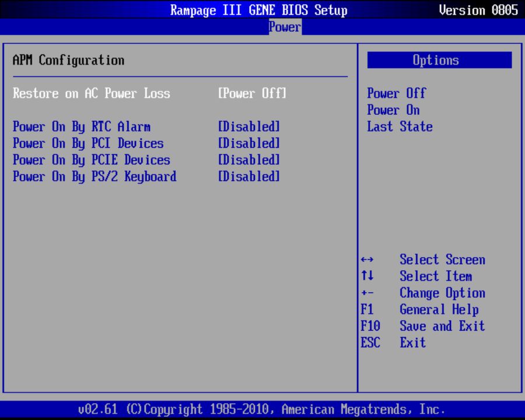Image resolution: width=525 pixels, height=420 pixels.
Task: Click the up-down arrow keys symbol
Action: point(367,276)
